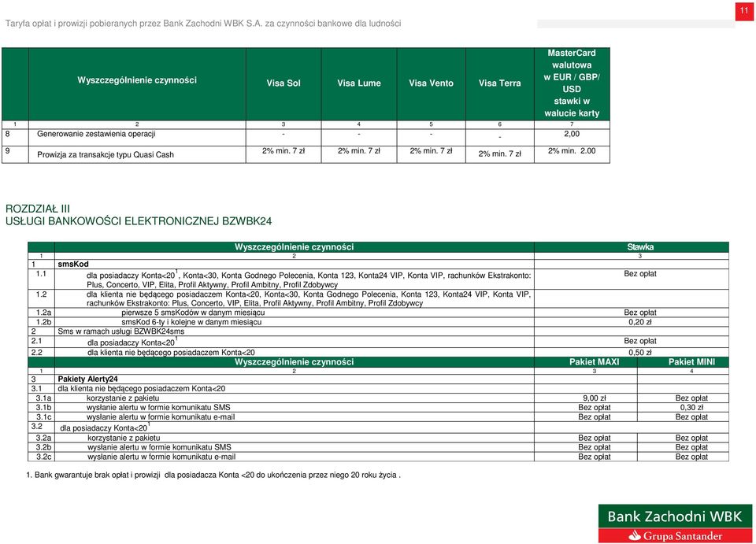756x544 pixels.
Task: Click the red page number 11 badge
Action: [744, 11]
